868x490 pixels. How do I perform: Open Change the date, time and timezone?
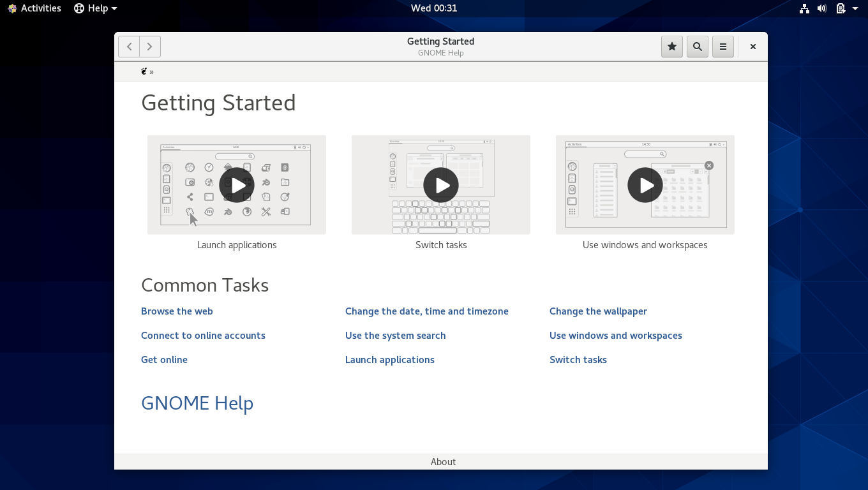pyautogui.click(x=427, y=311)
